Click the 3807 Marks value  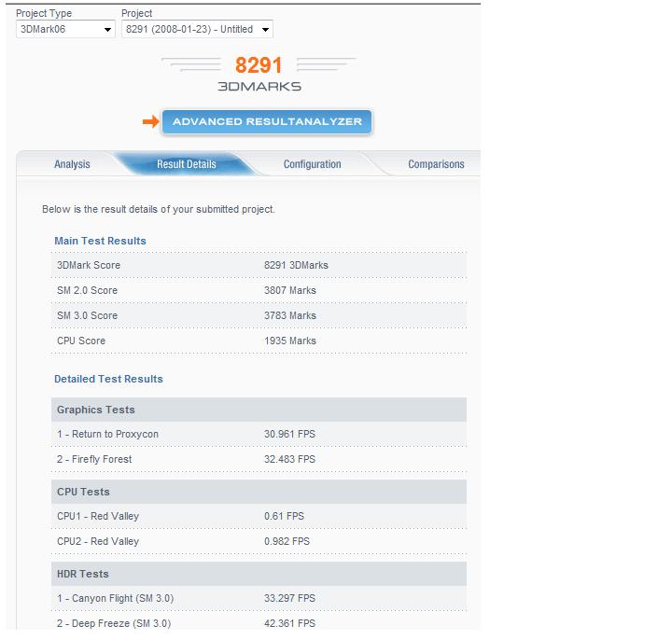pos(290,290)
